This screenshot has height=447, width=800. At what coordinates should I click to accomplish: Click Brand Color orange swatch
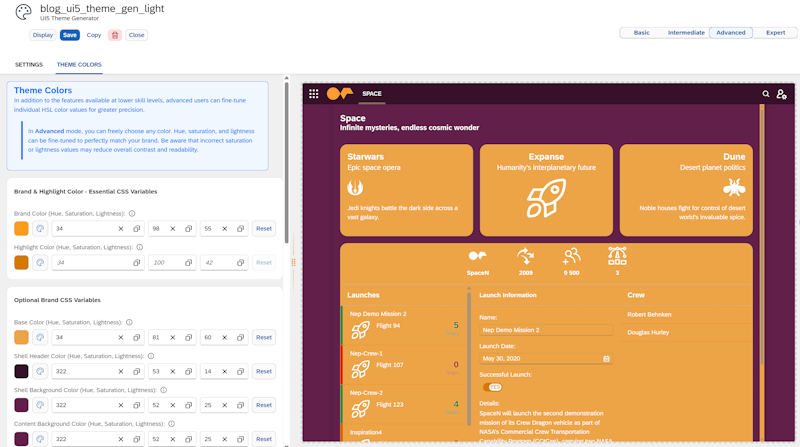tap(21, 229)
